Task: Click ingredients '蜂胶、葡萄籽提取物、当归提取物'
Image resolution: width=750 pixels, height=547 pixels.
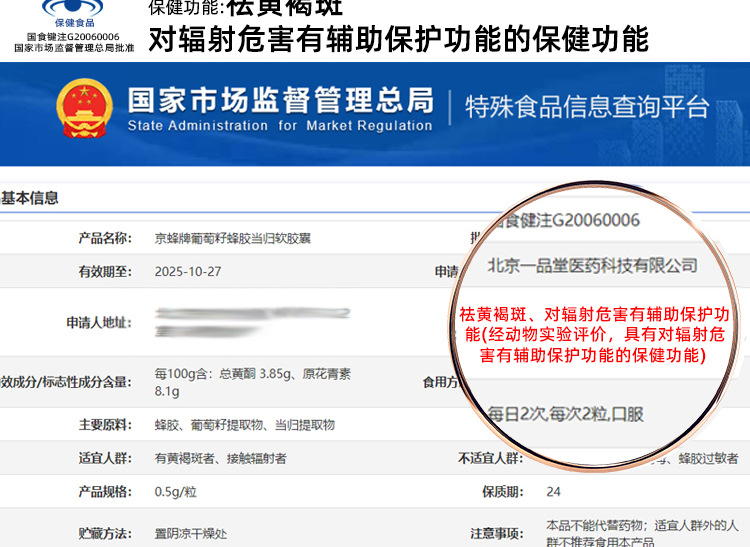Action: click(244, 425)
